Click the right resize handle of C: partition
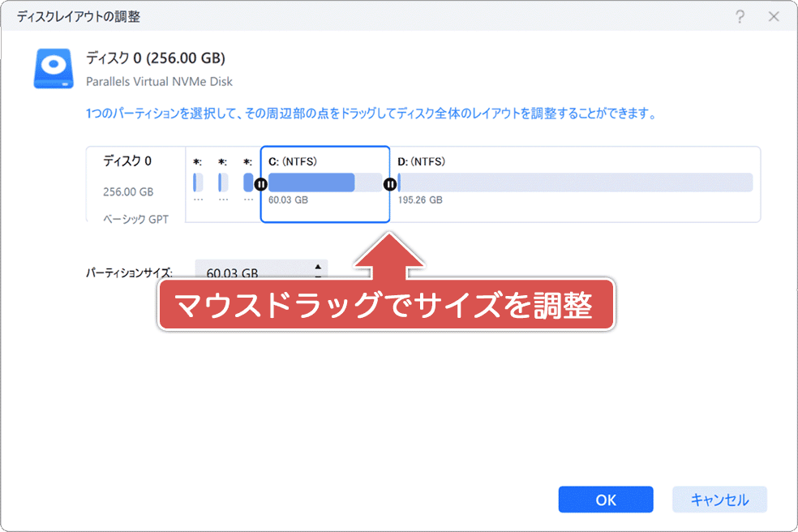The image size is (798, 532). (390, 185)
